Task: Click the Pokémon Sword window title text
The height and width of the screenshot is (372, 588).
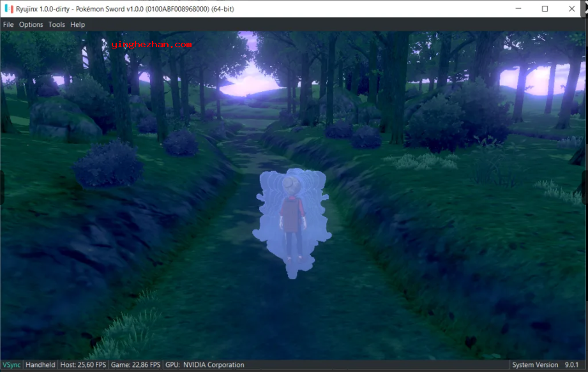Action: tap(125, 9)
